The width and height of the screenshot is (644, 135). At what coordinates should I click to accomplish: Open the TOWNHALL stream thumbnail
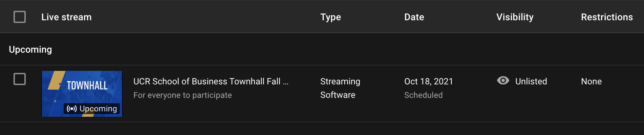point(82,94)
